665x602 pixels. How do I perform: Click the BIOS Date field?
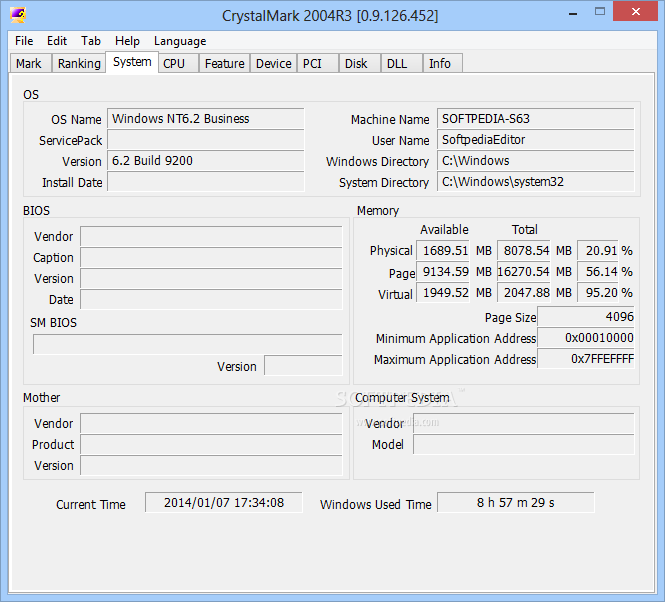coord(211,300)
